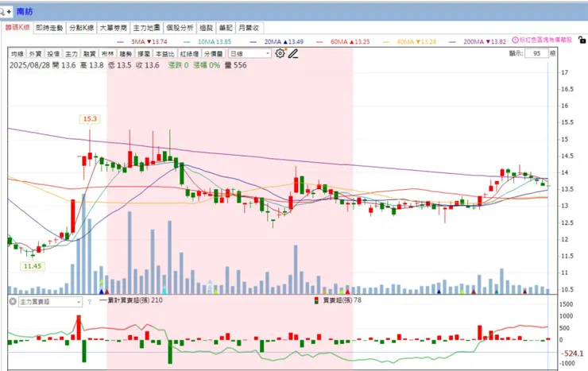
Task: Select the pencil drawing tool icon
Action: coord(293,53)
